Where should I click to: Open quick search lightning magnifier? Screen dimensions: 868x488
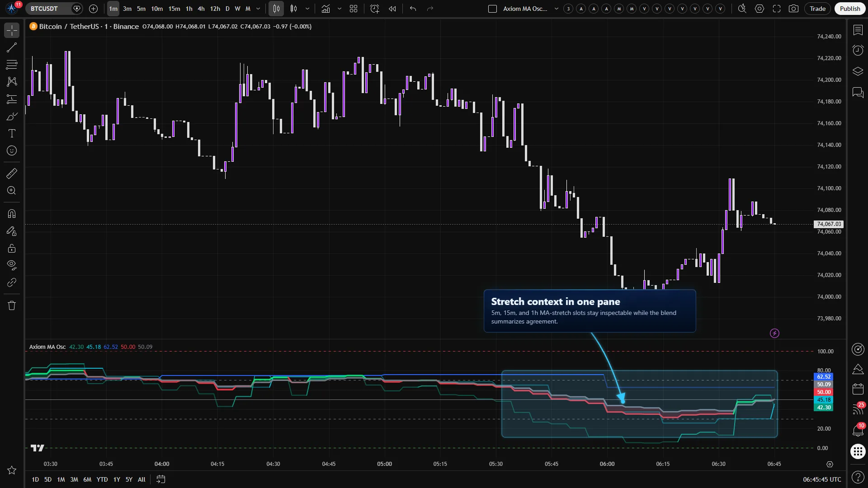742,9
